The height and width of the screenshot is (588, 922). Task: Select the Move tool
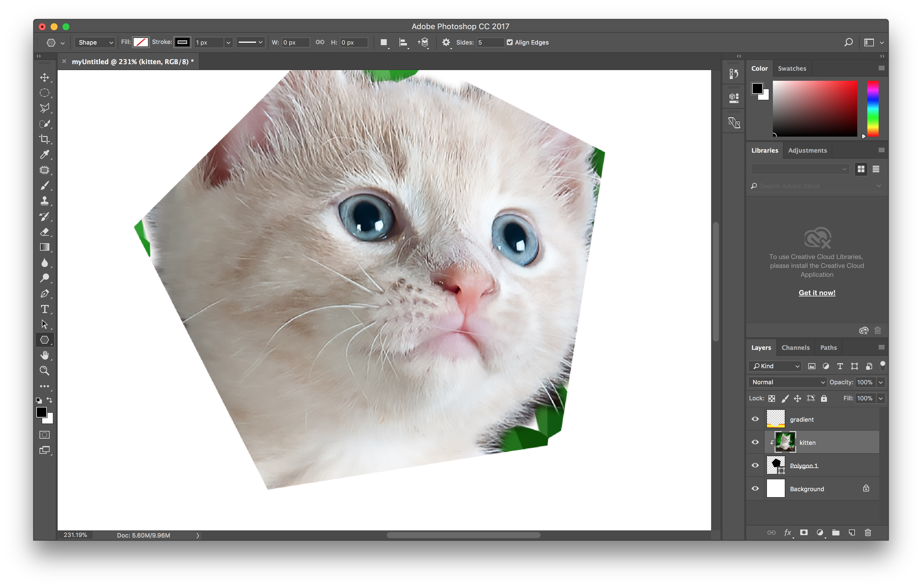pyautogui.click(x=45, y=77)
